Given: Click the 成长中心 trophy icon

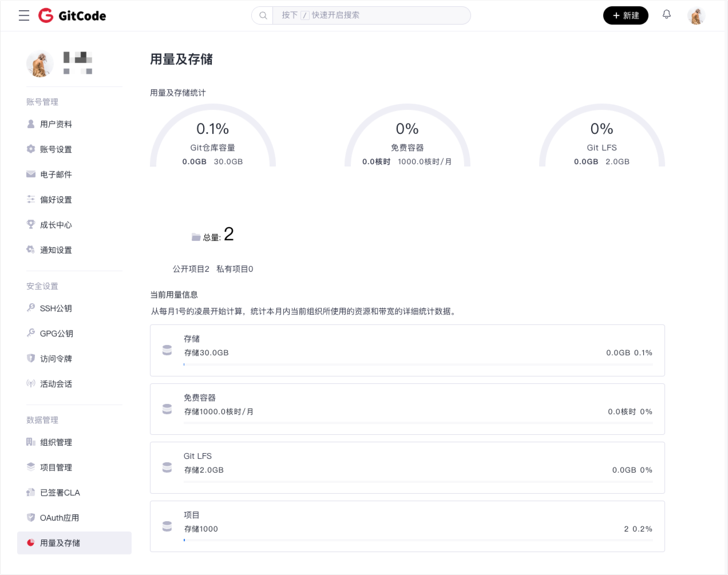Looking at the screenshot, I should point(31,224).
